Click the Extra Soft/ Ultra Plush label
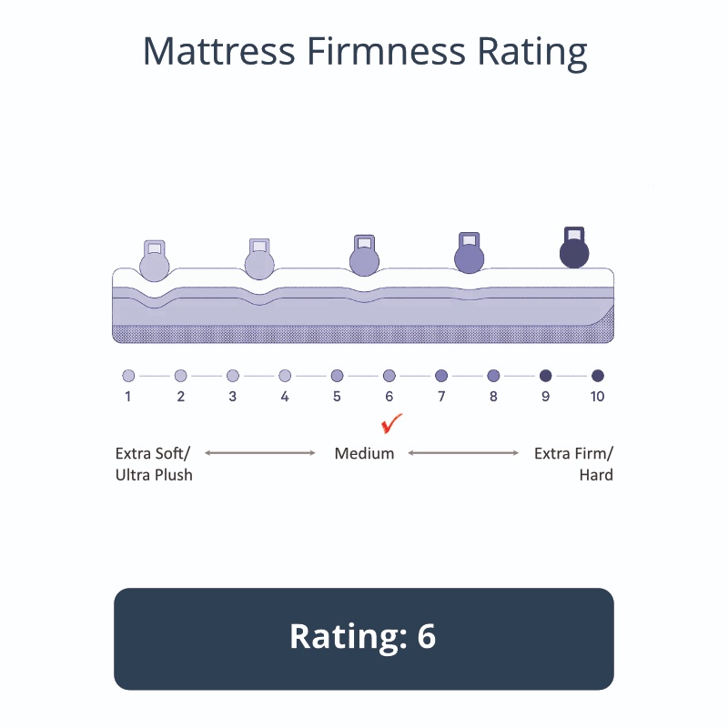 click(x=154, y=464)
